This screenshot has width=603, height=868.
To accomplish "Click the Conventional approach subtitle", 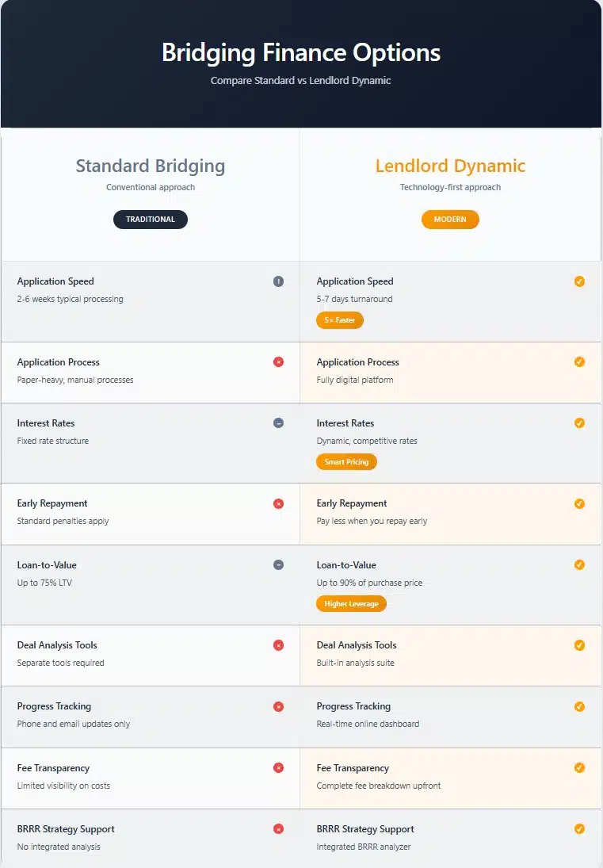I will click(151, 187).
